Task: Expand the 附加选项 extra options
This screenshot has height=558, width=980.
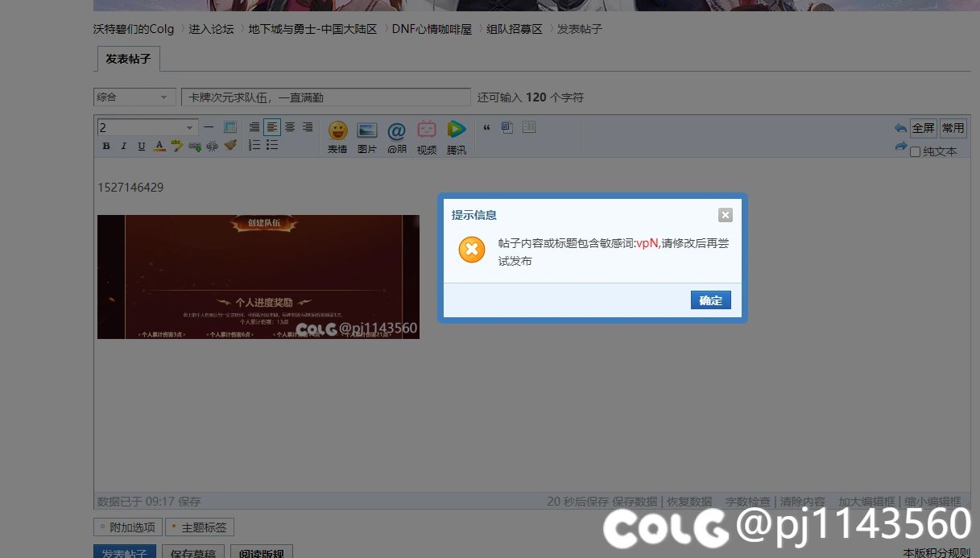Action: (x=128, y=527)
